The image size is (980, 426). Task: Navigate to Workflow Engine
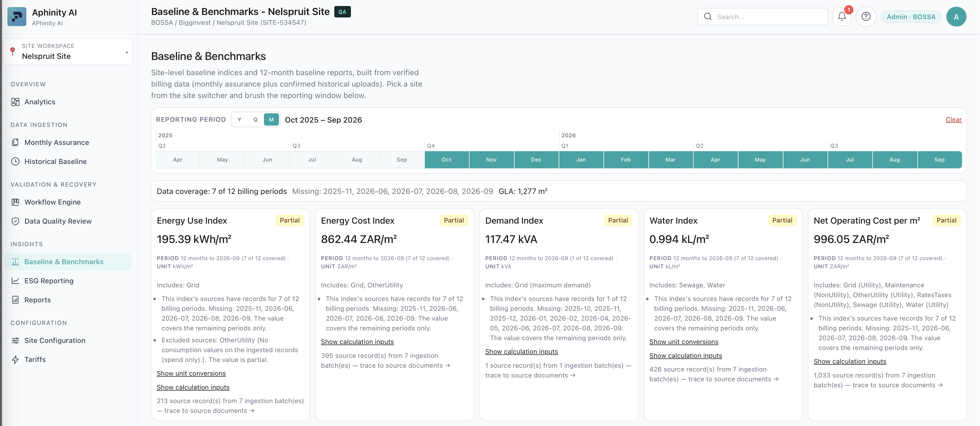[68, 202]
